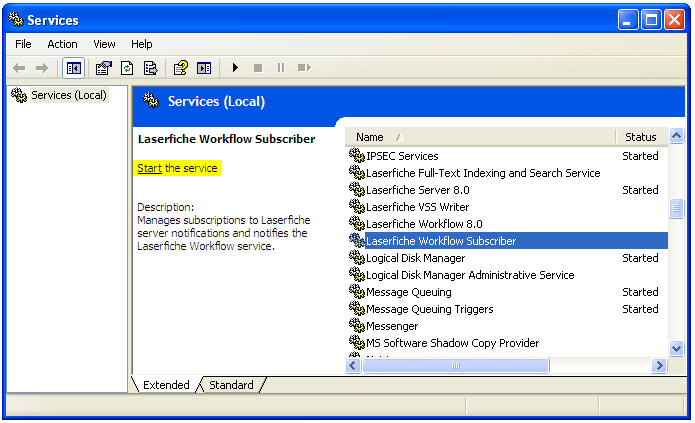Viewport: 695px width, 423px height.
Task: Click the Export List toolbar icon
Action: (x=151, y=68)
